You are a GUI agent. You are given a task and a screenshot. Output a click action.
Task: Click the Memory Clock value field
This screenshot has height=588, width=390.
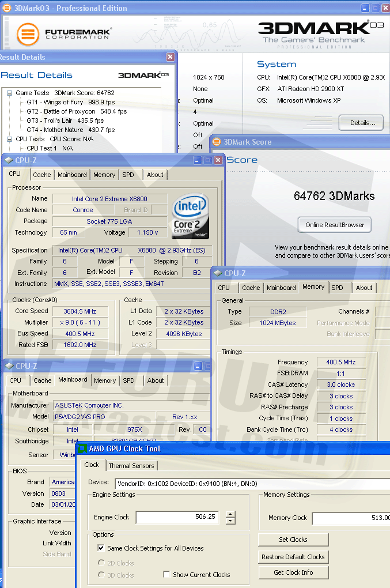pos(351,518)
